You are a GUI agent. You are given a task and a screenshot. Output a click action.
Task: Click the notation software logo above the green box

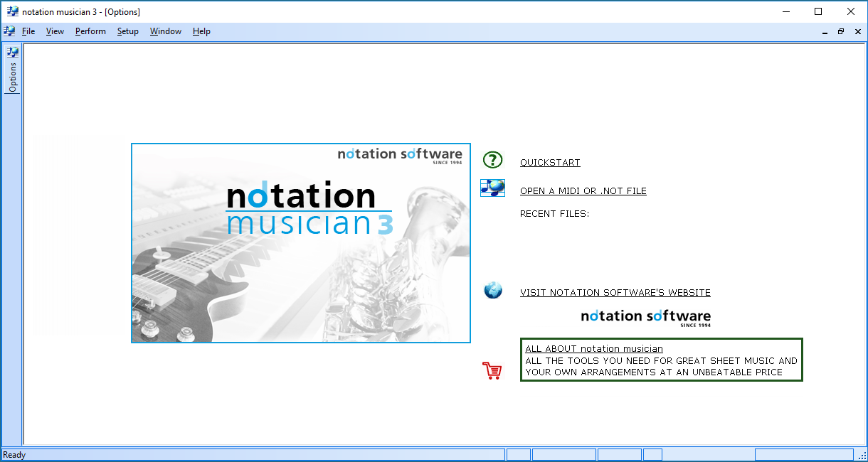(645, 316)
